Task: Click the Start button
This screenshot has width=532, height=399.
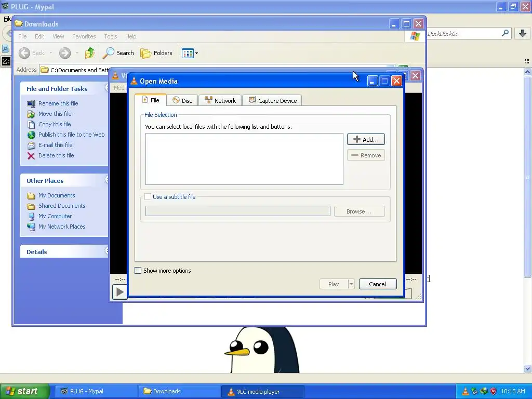Action: (24, 391)
